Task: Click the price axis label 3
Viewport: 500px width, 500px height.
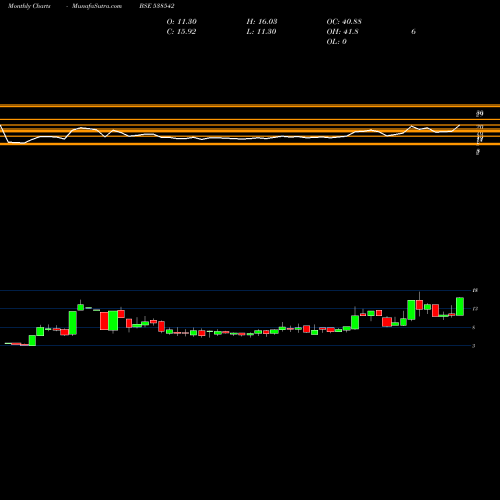Action: pyautogui.click(x=474, y=346)
